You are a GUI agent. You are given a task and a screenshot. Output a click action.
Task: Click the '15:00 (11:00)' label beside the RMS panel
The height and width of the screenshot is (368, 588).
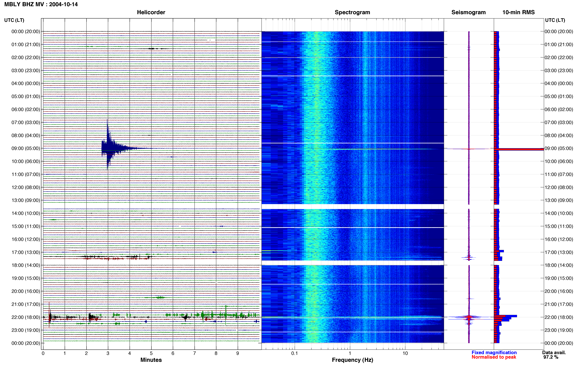click(x=559, y=226)
